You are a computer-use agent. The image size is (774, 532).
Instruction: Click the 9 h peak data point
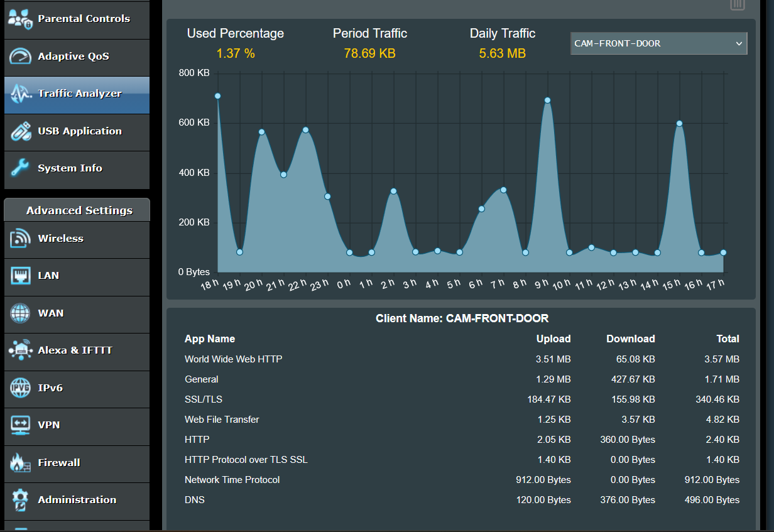(x=547, y=100)
